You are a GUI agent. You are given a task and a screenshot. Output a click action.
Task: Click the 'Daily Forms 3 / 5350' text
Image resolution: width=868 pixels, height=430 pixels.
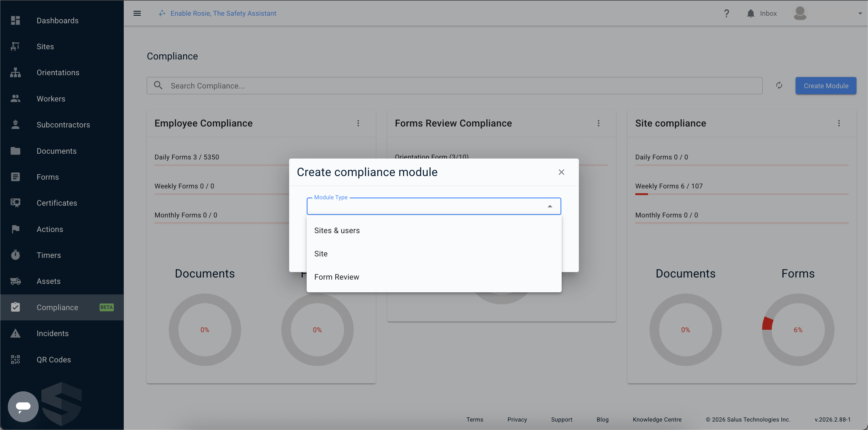(186, 157)
